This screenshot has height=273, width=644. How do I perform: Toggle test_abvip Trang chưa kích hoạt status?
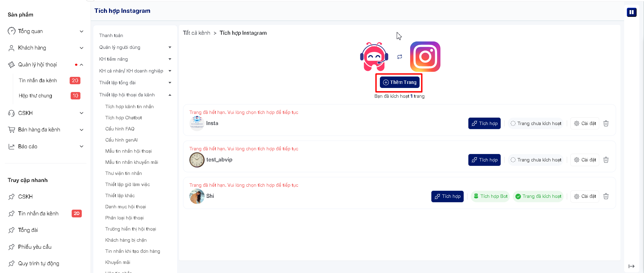click(x=536, y=160)
